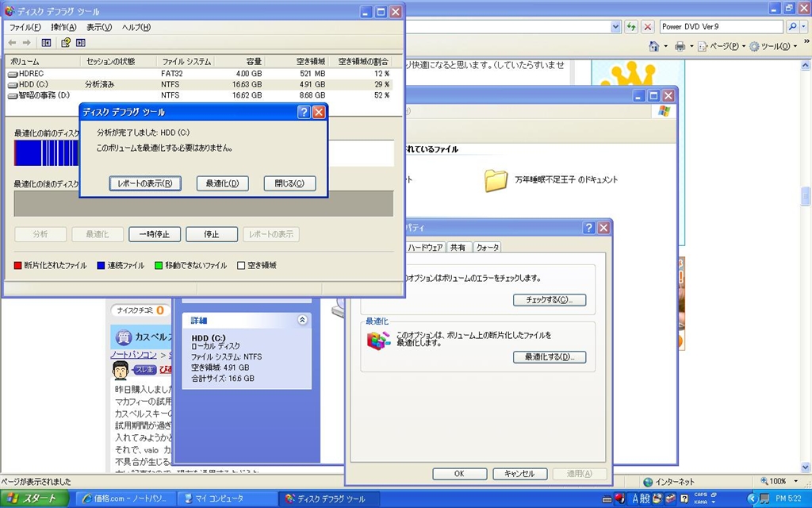
Task: Click the スタート button
Action: 34,498
